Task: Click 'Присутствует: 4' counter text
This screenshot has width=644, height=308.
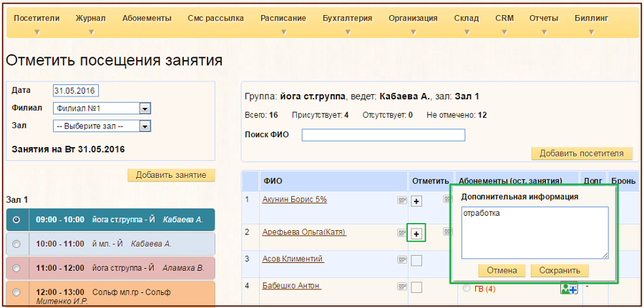Action: 321,115
